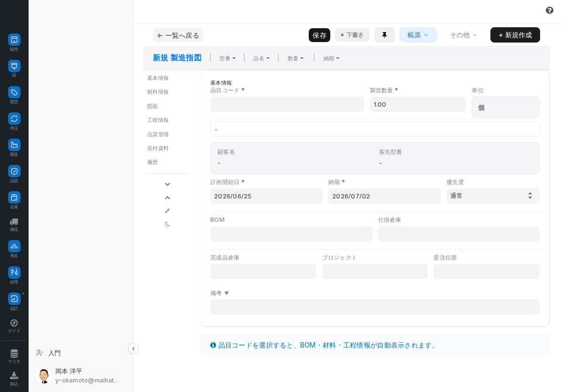Image resolution: width=564 pixels, height=392 pixels.
Task: Open the その他 dropdown menu
Action: pos(463,35)
